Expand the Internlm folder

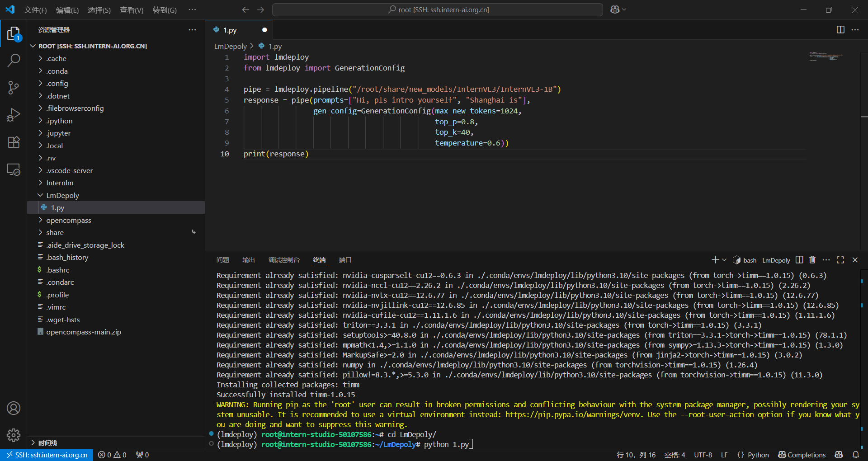click(x=116, y=183)
